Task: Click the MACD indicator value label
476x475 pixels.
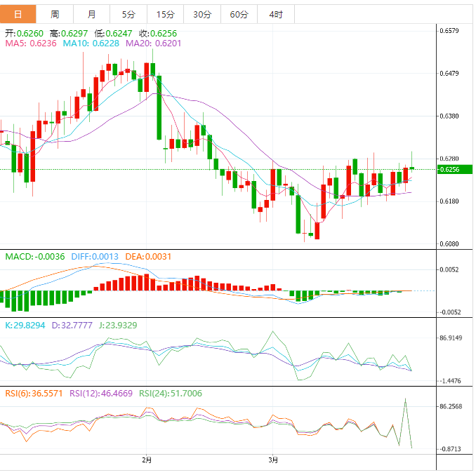Action: point(35,257)
